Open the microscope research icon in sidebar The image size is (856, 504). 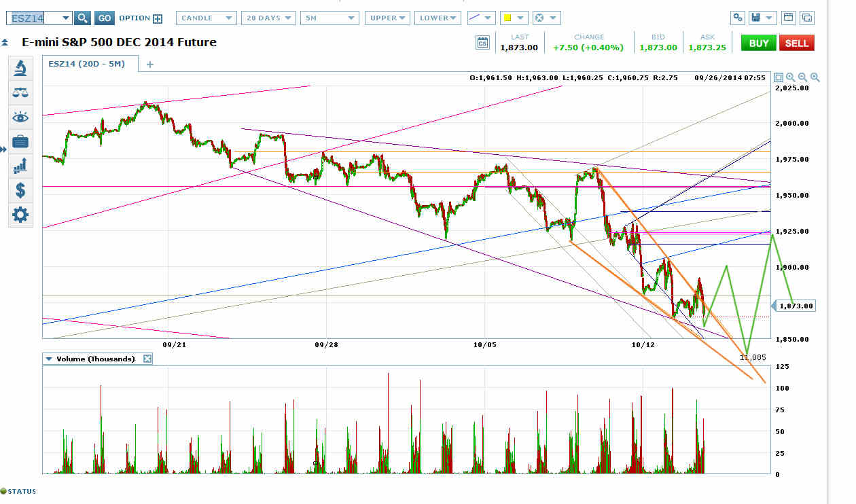(20, 68)
